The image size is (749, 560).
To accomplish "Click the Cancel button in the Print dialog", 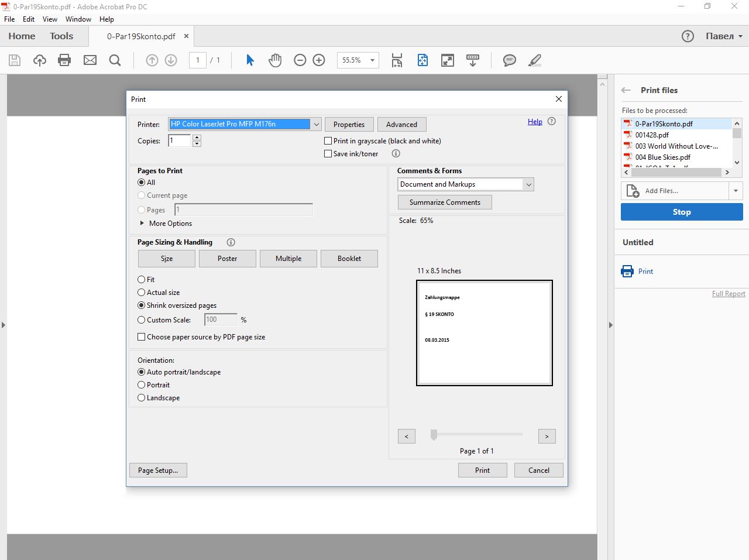I will point(539,470).
